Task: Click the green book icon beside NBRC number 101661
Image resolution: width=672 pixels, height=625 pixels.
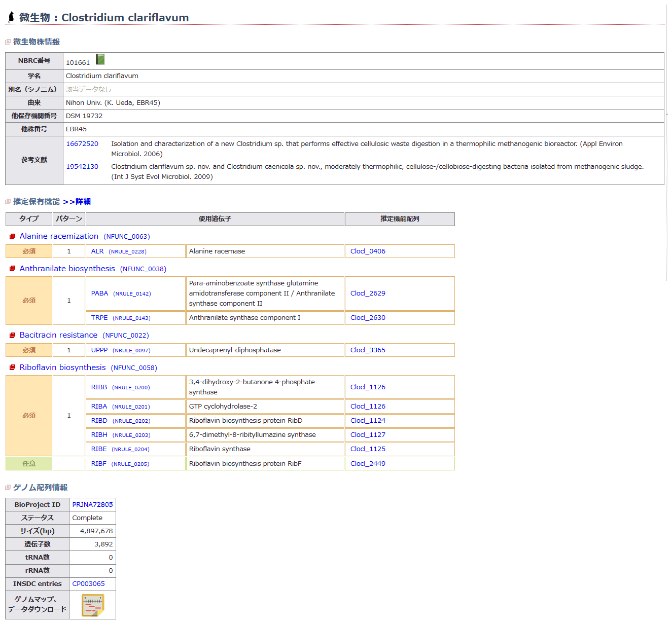Action: click(100, 60)
